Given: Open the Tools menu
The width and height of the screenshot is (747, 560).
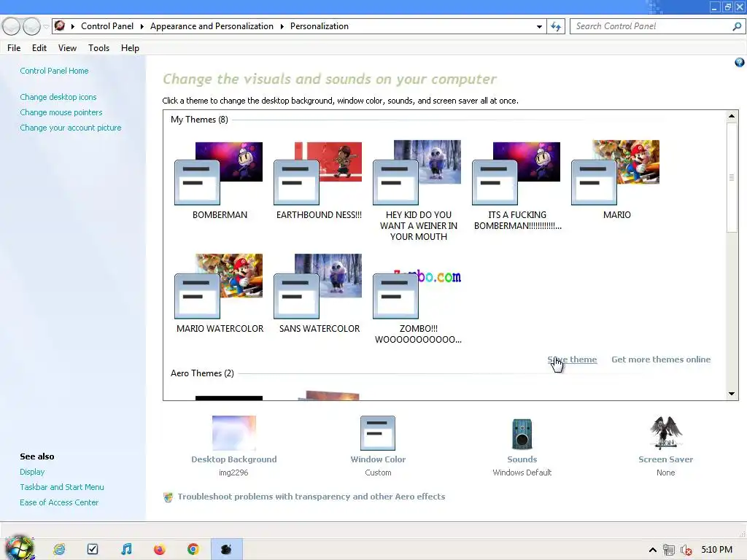Looking at the screenshot, I should (98, 47).
